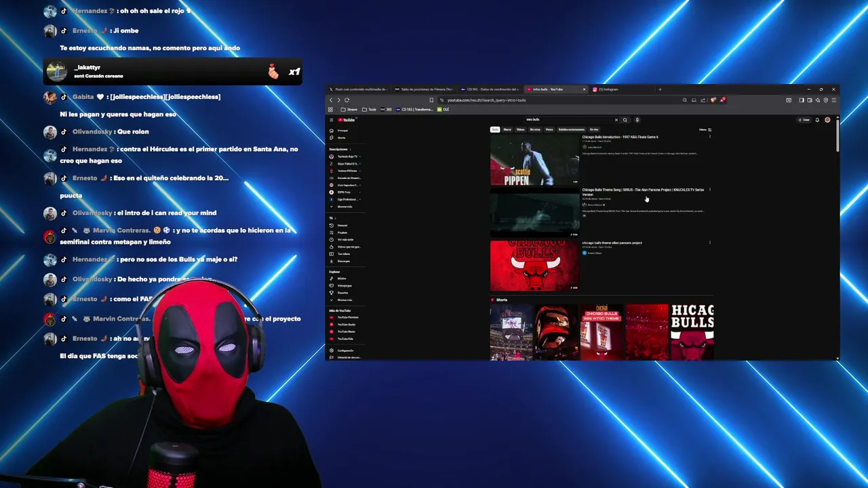
Task: Select the Vistos filter chip
Action: pos(549,129)
